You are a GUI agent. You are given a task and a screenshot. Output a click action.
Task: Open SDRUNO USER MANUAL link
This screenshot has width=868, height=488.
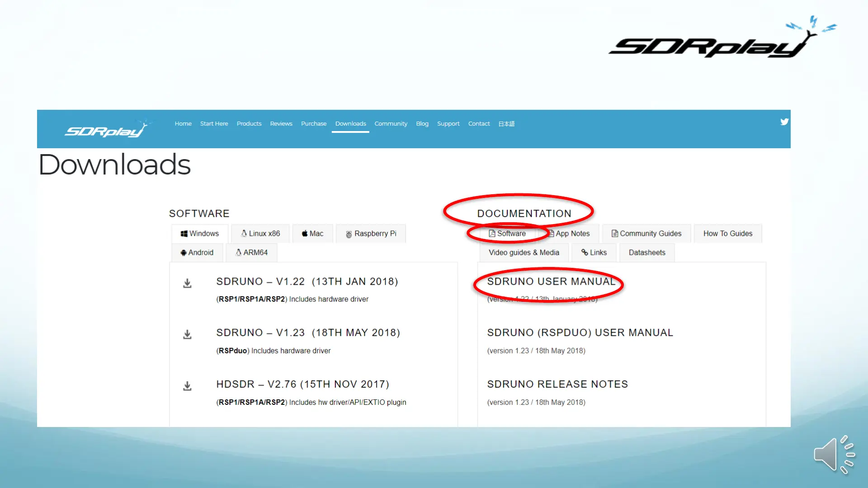551,282
